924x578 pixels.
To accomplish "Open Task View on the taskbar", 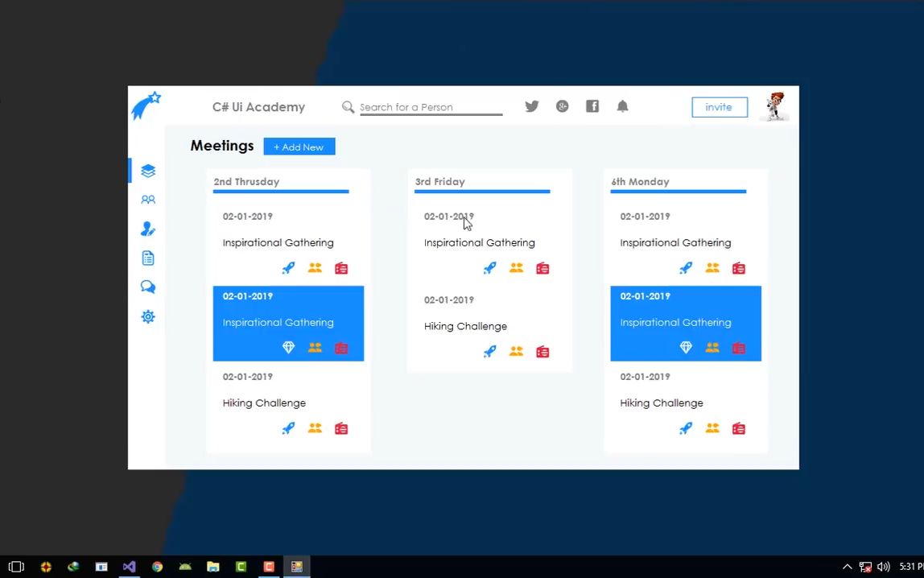I will [16, 567].
